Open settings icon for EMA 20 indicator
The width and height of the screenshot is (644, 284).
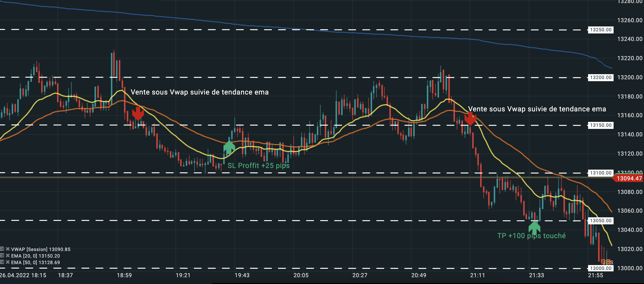(x=2, y=255)
